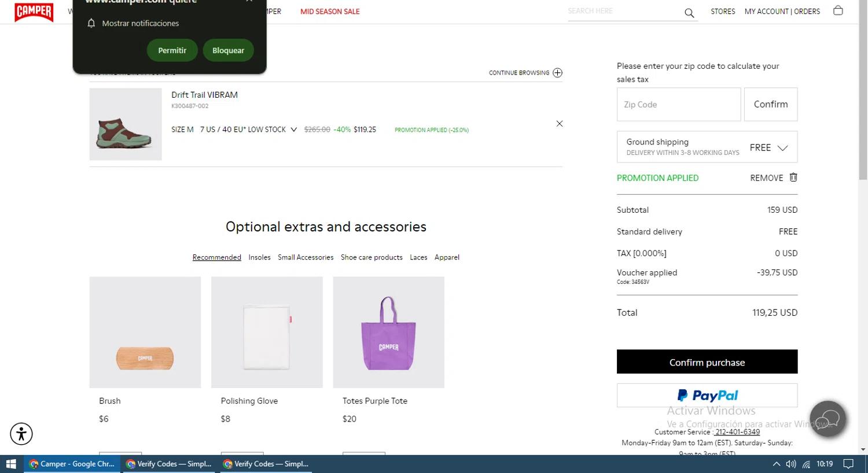Select the Shoe care products tab

[372, 257]
